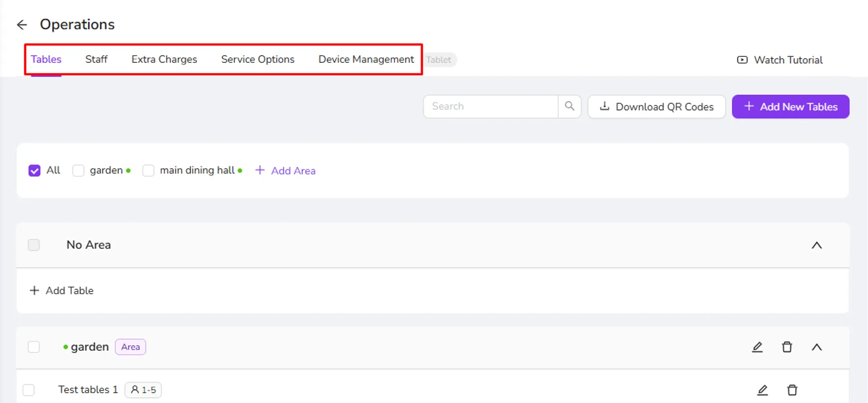Edit the garden area with pencil icon
The height and width of the screenshot is (403, 868).
757,347
